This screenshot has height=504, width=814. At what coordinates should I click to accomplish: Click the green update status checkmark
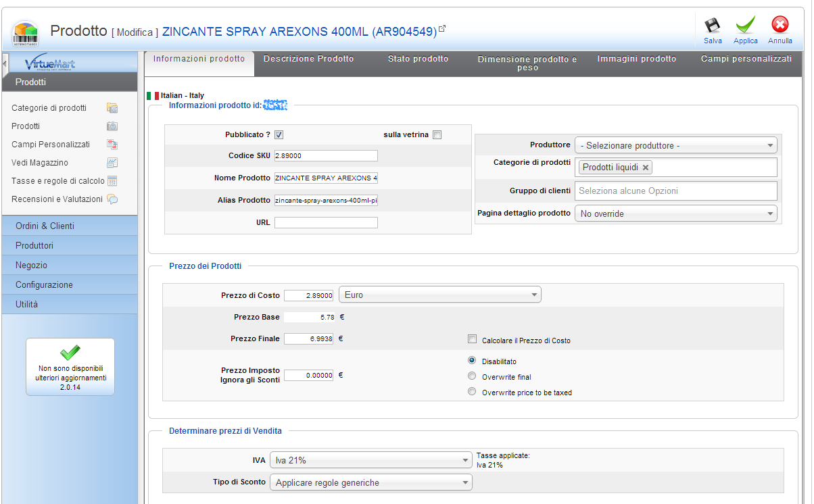(x=70, y=353)
